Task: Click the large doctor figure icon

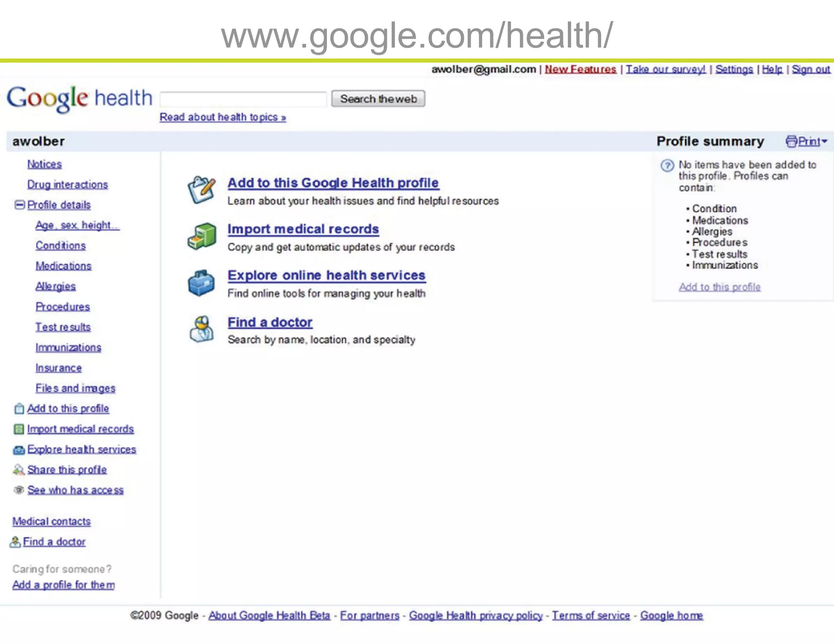Action: (x=201, y=329)
